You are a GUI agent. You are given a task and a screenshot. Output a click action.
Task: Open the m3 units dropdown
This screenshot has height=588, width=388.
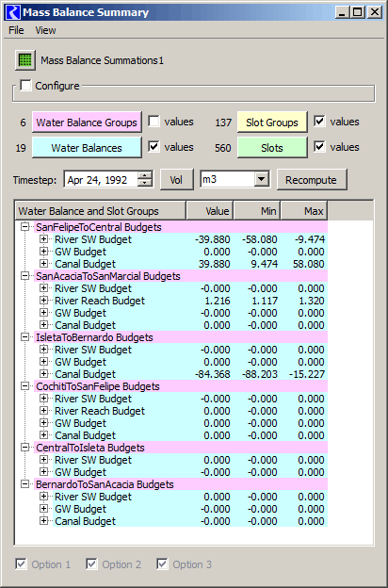[x=262, y=179]
